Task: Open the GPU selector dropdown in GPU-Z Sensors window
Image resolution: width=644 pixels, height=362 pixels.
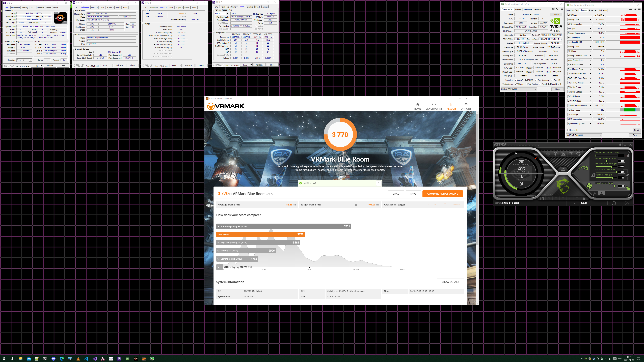Action: point(584,135)
